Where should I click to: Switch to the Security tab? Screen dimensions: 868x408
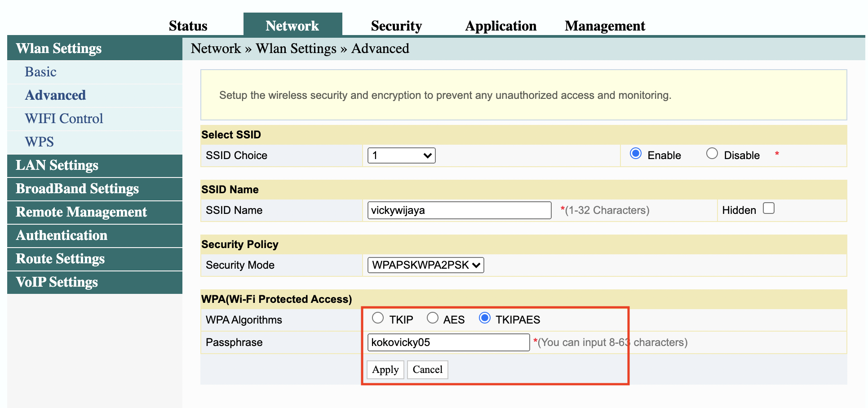point(396,25)
